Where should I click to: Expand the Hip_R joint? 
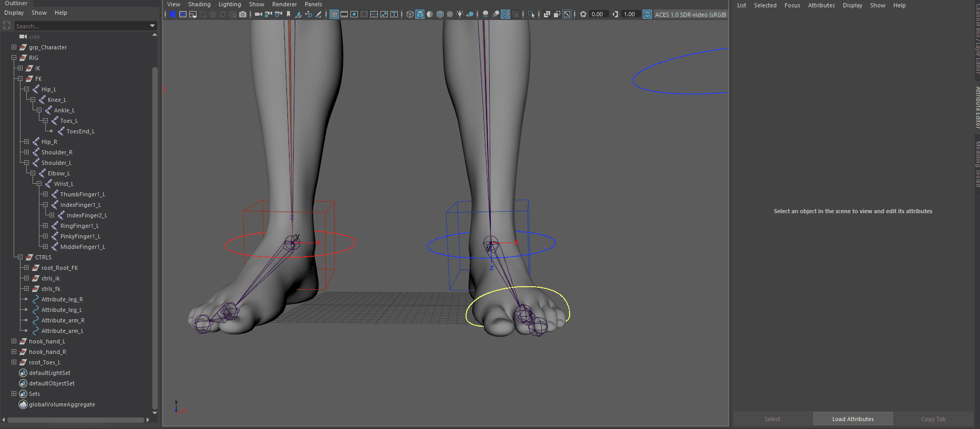[x=26, y=142]
